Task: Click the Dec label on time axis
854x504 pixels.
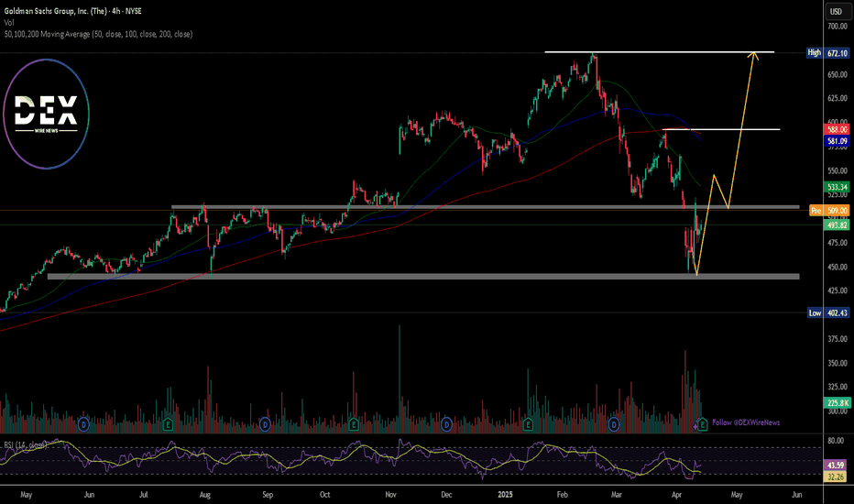Action: [x=446, y=495]
